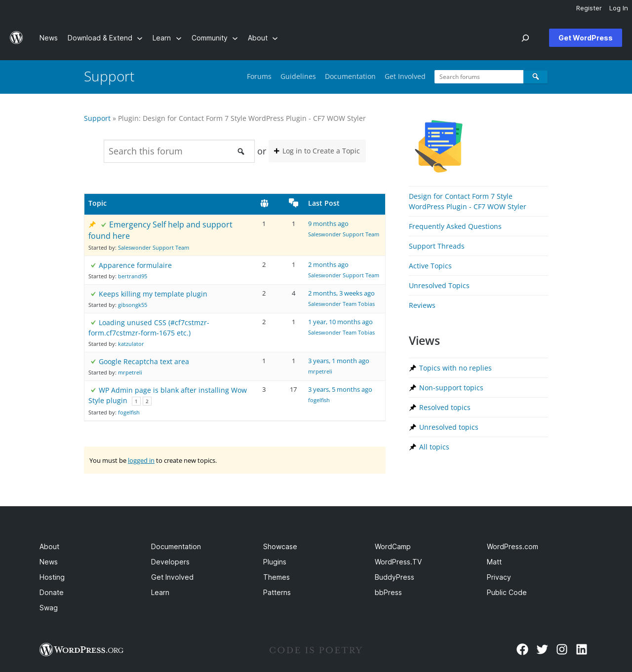This screenshot has height=672, width=632.
Task: Open Developers footer link
Action: (x=170, y=562)
